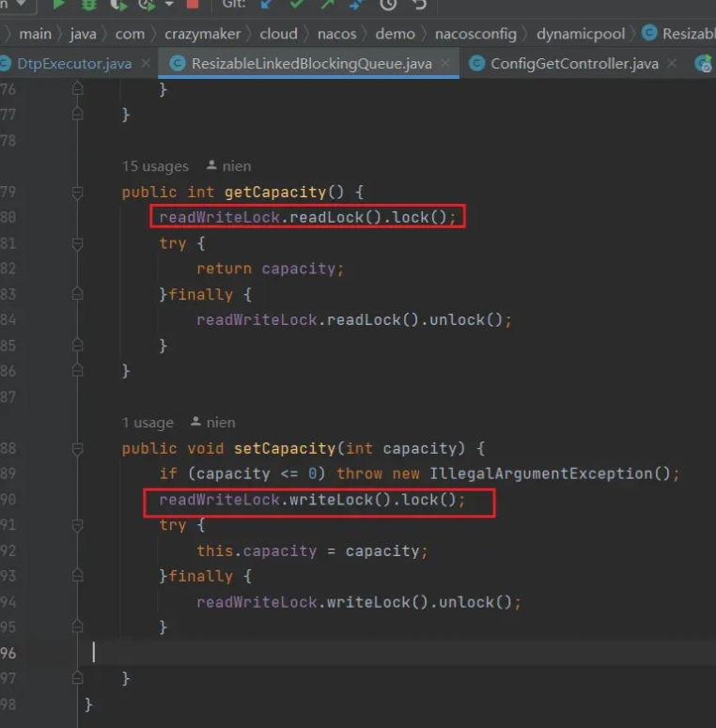Show Git history using the clock icon
This screenshot has height=728, width=716.
point(388,5)
